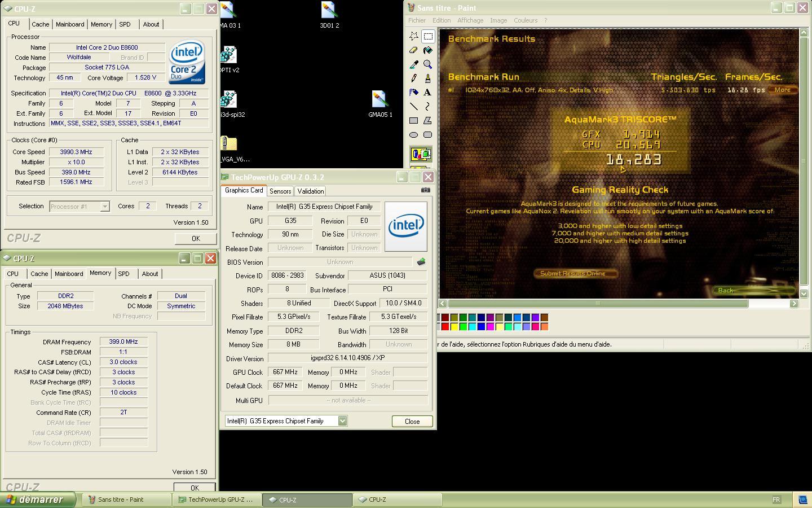Select the Pick color eyedropper tool
Image resolution: width=812 pixels, height=508 pixels.
click(414, 64)
